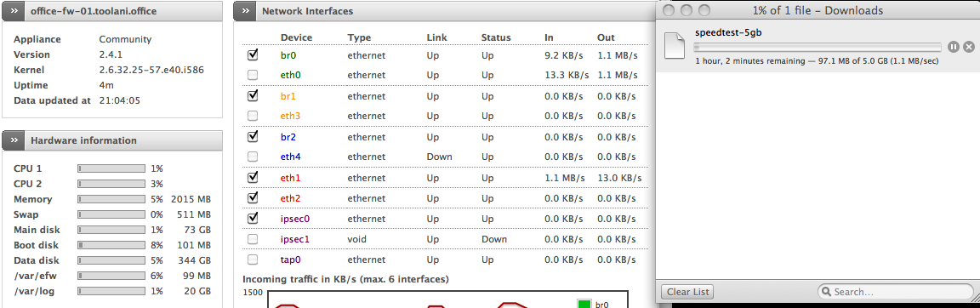
Task: Uncheck the ipsec0 interface checkbox
Action: 253,219
